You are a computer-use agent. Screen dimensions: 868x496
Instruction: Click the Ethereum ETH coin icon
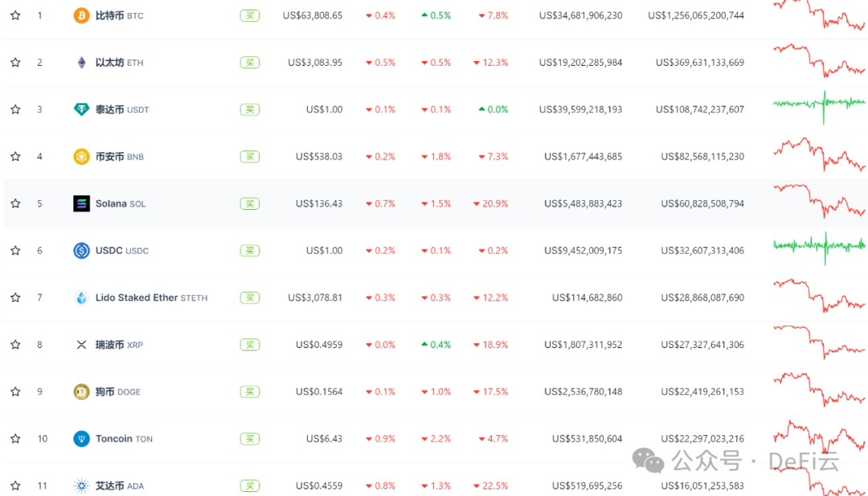[81, 63]
